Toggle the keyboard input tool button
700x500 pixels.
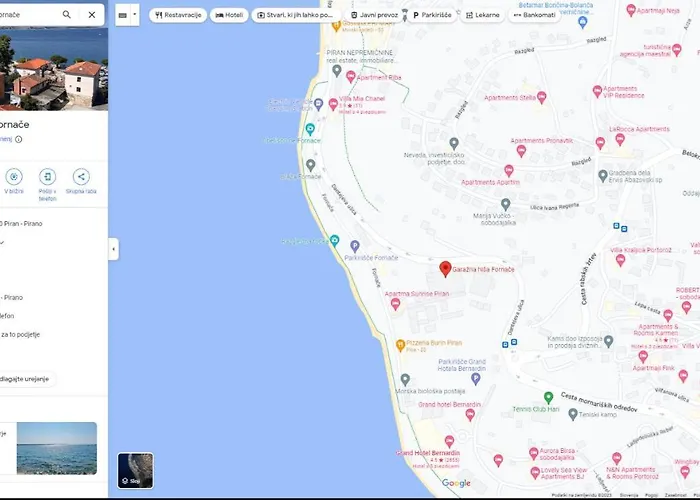click(122, 15)
